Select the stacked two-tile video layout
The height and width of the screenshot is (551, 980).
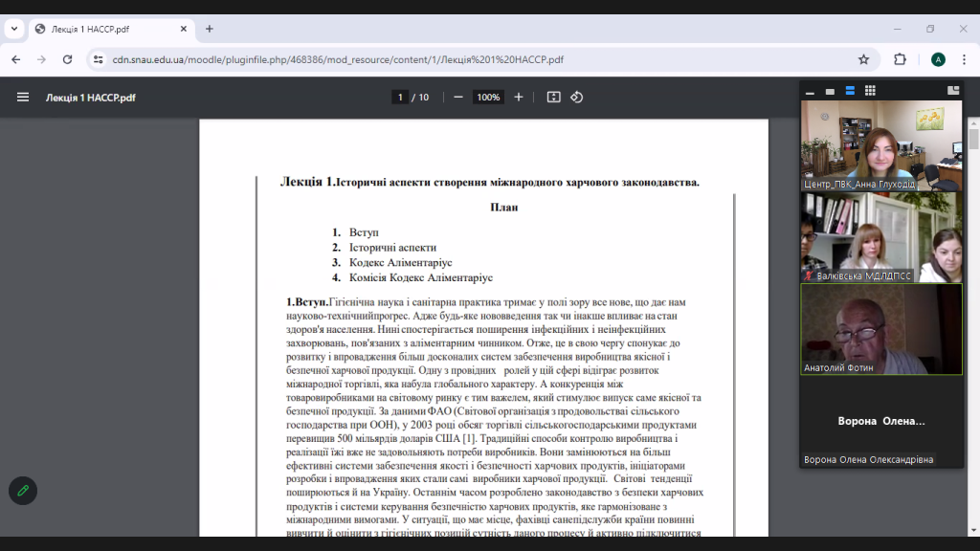(850, 91)
